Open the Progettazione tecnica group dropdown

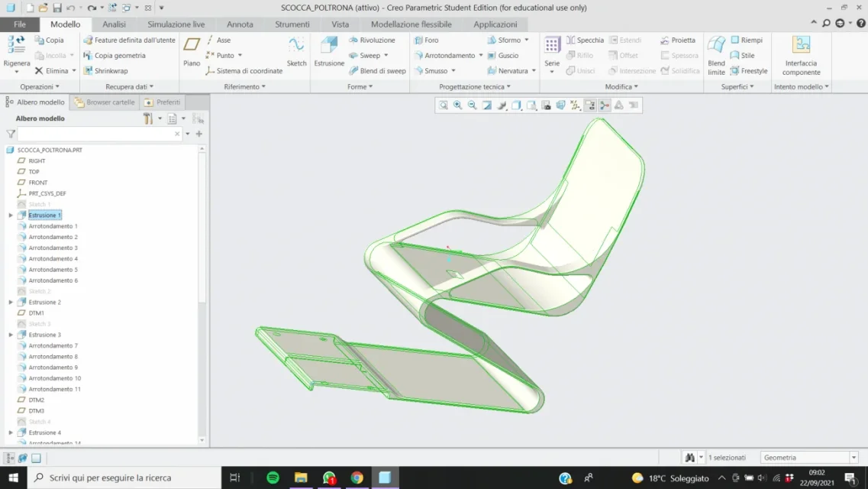click(474, 86)
